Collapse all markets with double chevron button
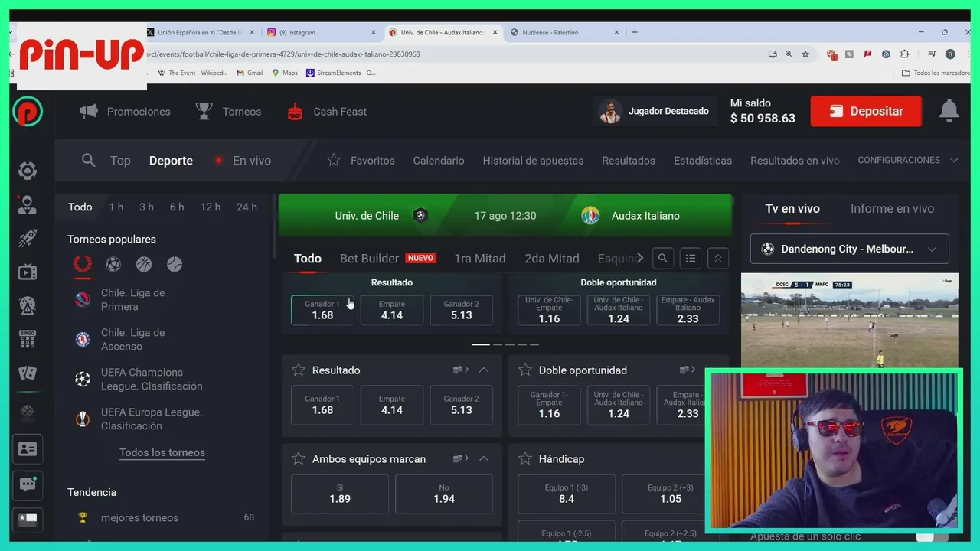980x551 pixels. pyautogui.click(x=718, y=258)
